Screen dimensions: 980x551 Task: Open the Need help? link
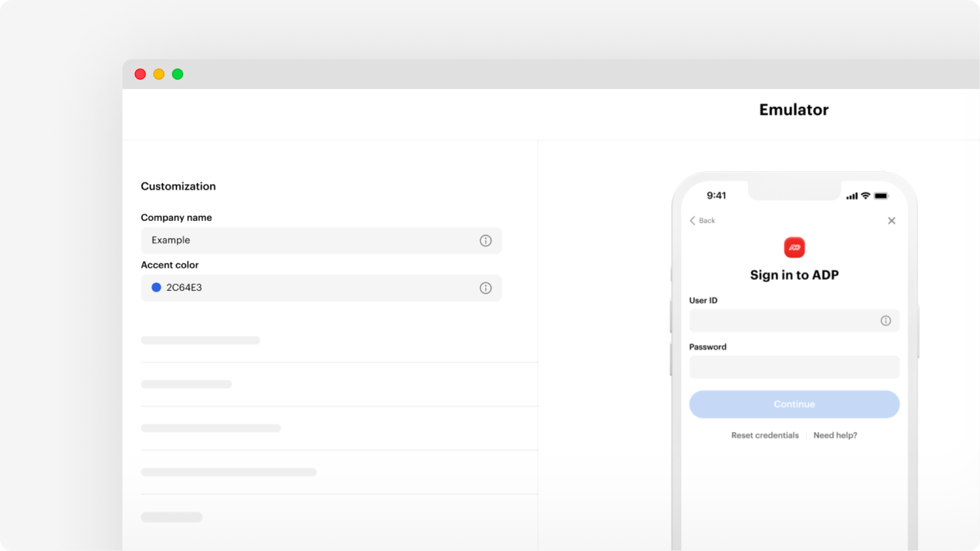click(835, 435)
